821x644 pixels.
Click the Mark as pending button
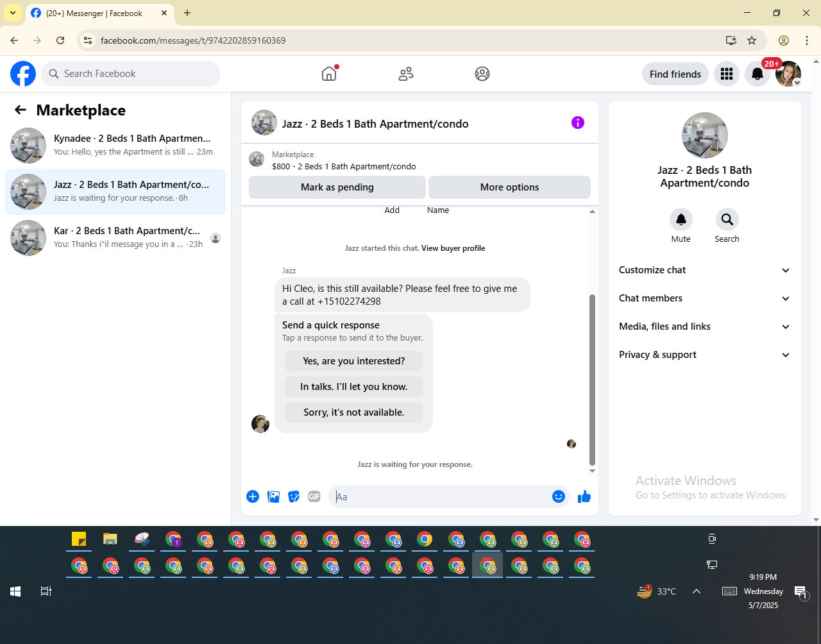[x=337, y=187]
